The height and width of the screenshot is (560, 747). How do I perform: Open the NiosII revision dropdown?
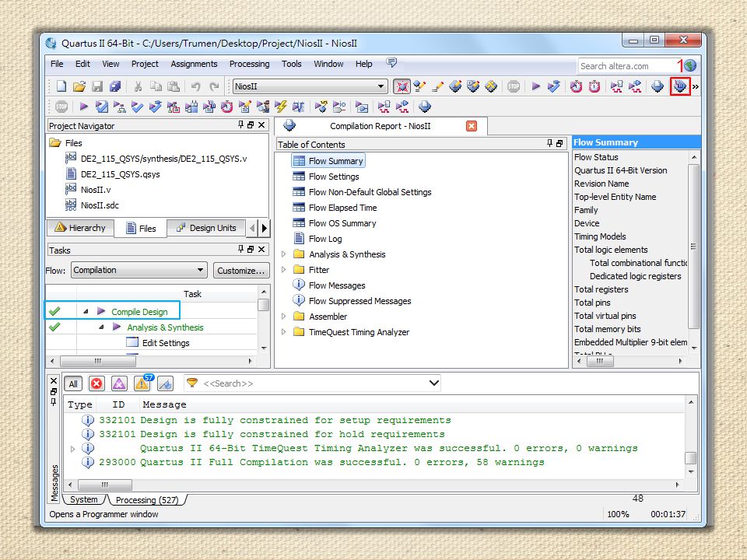pyautogui.click(x=381, y=86)
